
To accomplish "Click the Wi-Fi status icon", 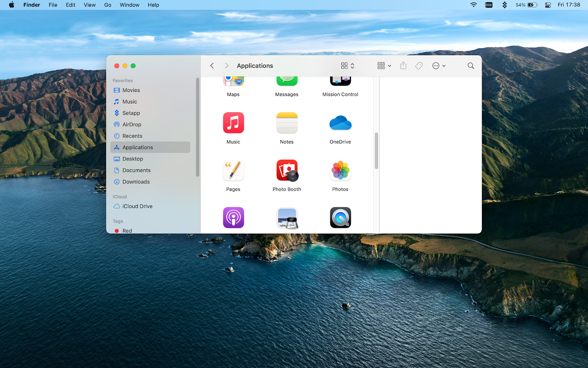I will [x=474, y=5].
